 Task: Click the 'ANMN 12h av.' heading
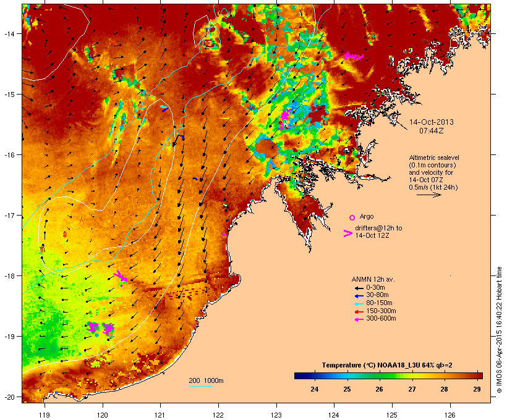click(x=373, y=279)
